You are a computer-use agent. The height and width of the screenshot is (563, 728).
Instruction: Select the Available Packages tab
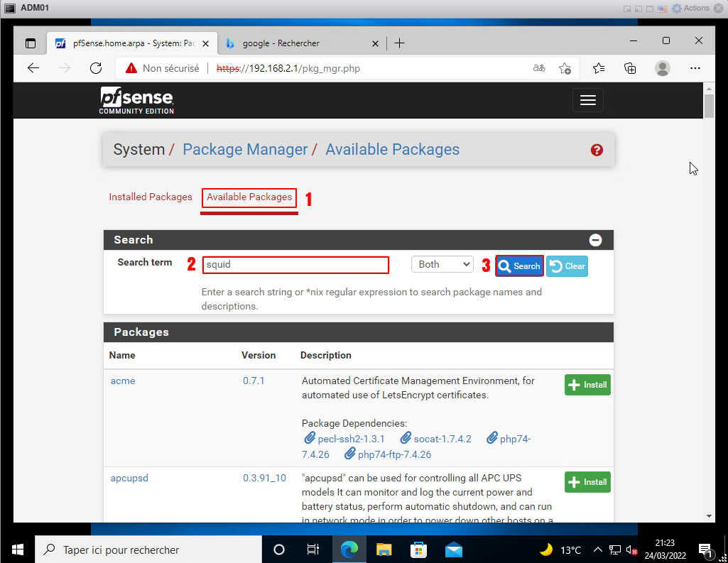coord(249,197)
